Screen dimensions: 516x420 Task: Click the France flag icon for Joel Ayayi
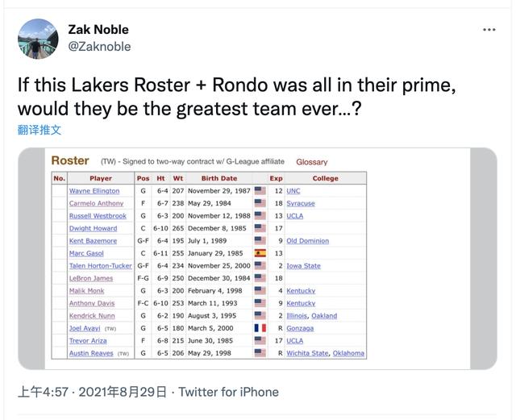click(x=260, y=328)
